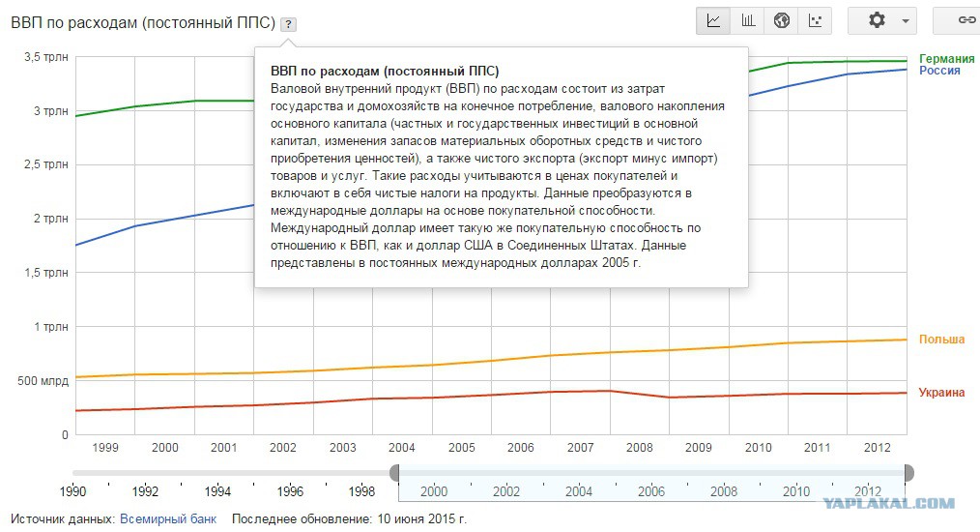
Task: Click 2006 in the selected timeline range
Action: [650, 491]
